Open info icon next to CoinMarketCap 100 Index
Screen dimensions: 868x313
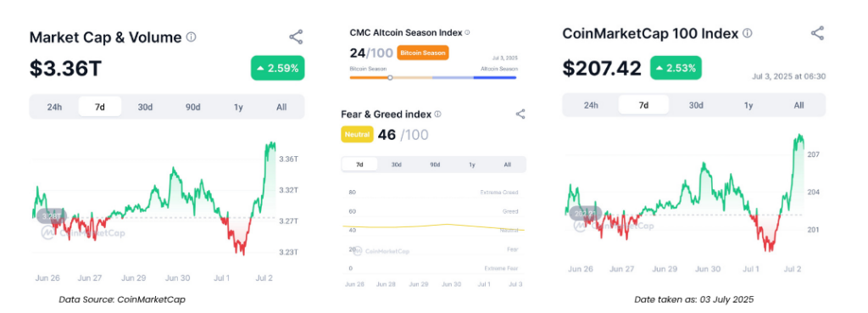coord(747,33)
